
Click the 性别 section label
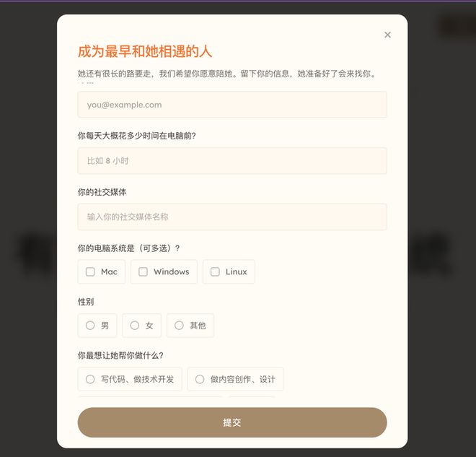click(x=86, y=302)
